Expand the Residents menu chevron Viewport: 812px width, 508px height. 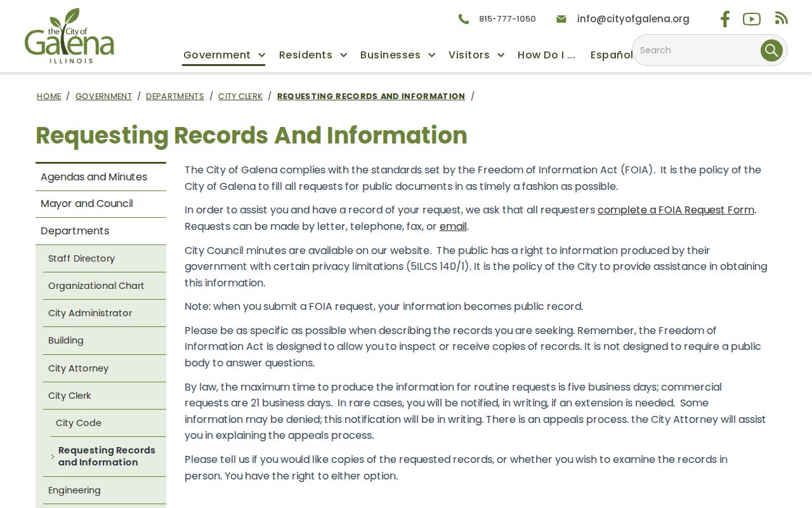(343, 55)
